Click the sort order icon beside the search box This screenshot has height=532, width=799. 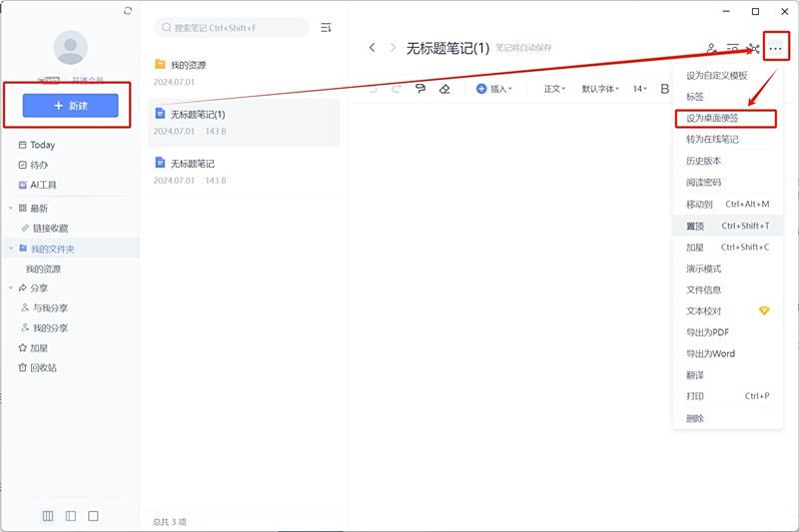tap(327, 28)
